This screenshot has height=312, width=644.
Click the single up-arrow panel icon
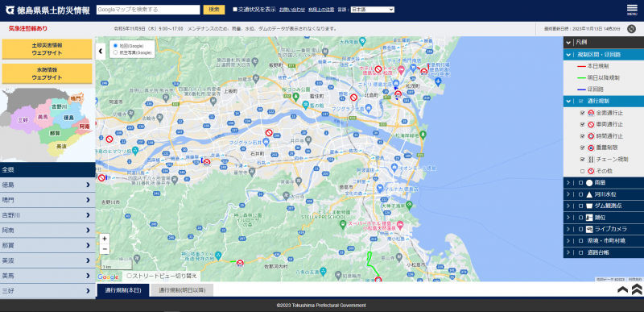click(x=622, y=289)
